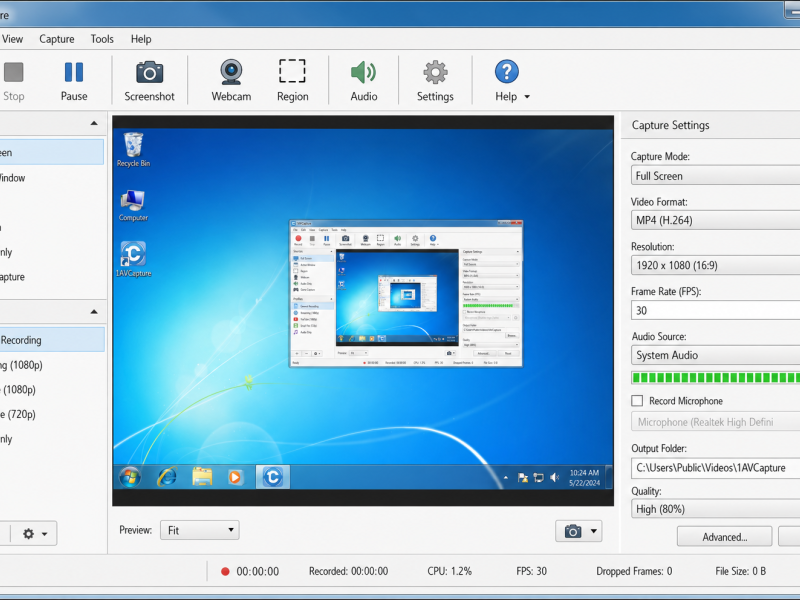The width and height of the screenshot is (800, 600).
Task: Click the Output Folder path field
Action: 715,468
